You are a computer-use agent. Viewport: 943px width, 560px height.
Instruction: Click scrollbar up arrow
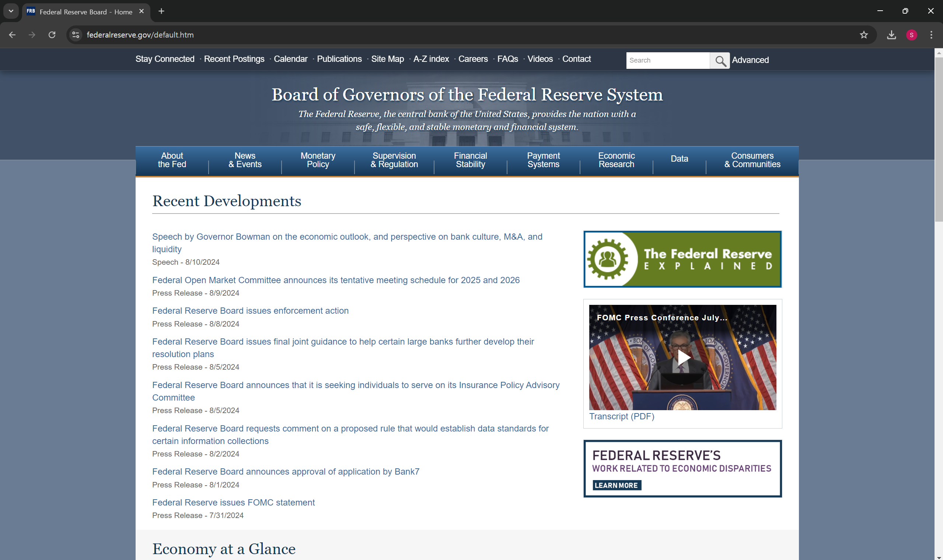click(939, 53)
